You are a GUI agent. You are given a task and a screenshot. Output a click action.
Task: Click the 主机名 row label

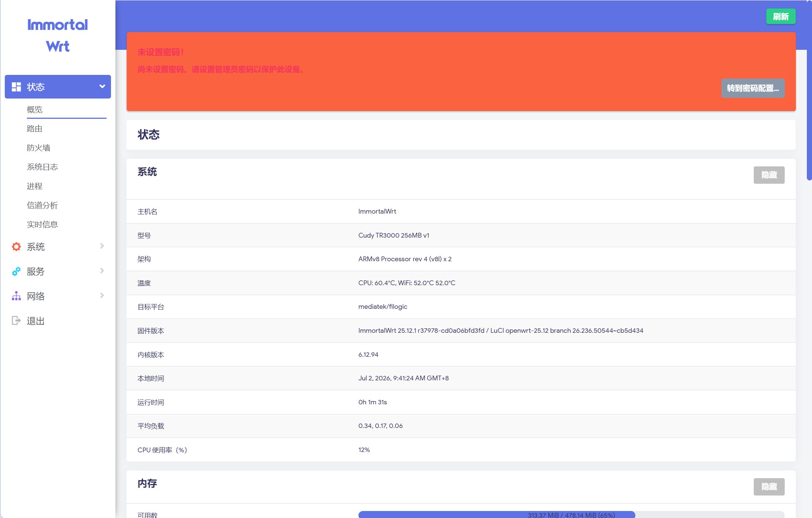click(x=148, y=211)
